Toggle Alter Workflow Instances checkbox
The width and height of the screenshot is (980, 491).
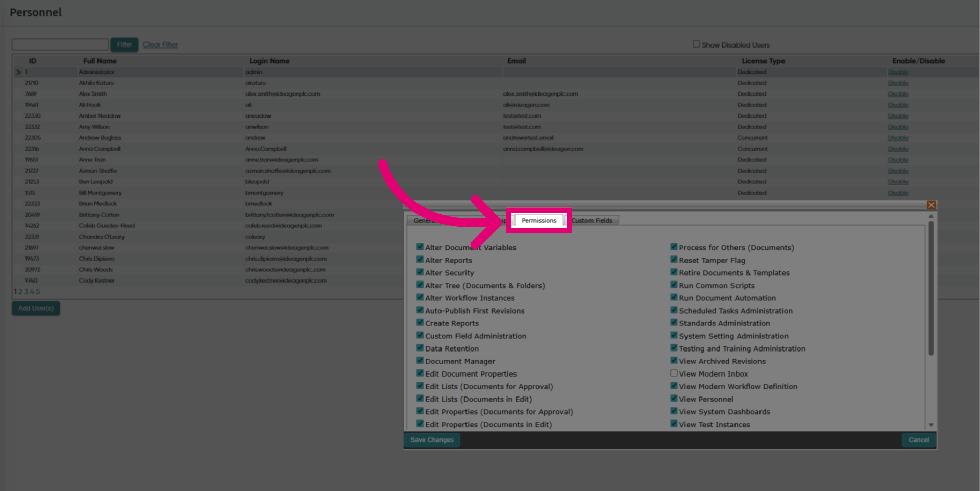coord(420,297)
